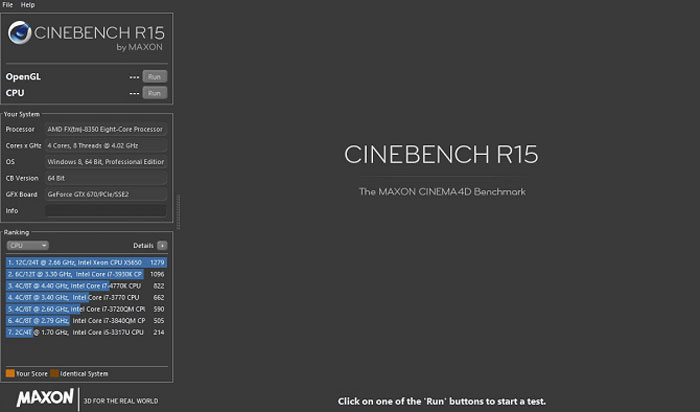Select the Intel Xeon CPU X5650 ranking row
Screen dimensions: 700x412
coord(87,262)
